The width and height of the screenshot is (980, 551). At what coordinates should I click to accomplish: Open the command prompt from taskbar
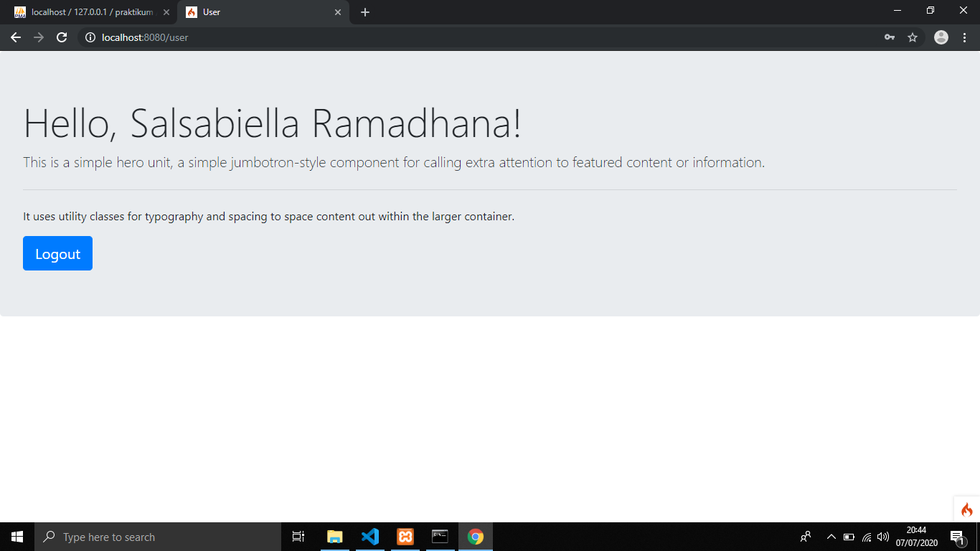tap(440, 537)
